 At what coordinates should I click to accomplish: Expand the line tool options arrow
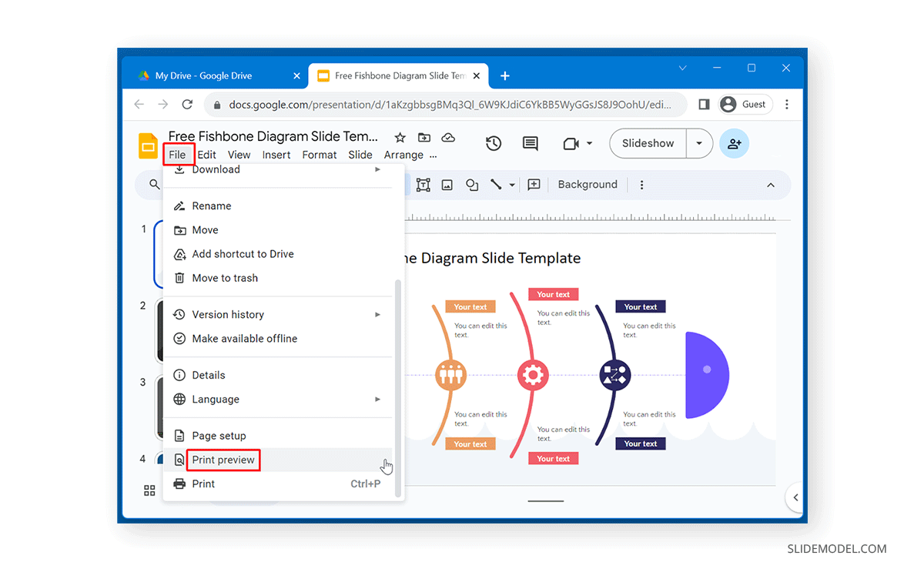(512, 185)
